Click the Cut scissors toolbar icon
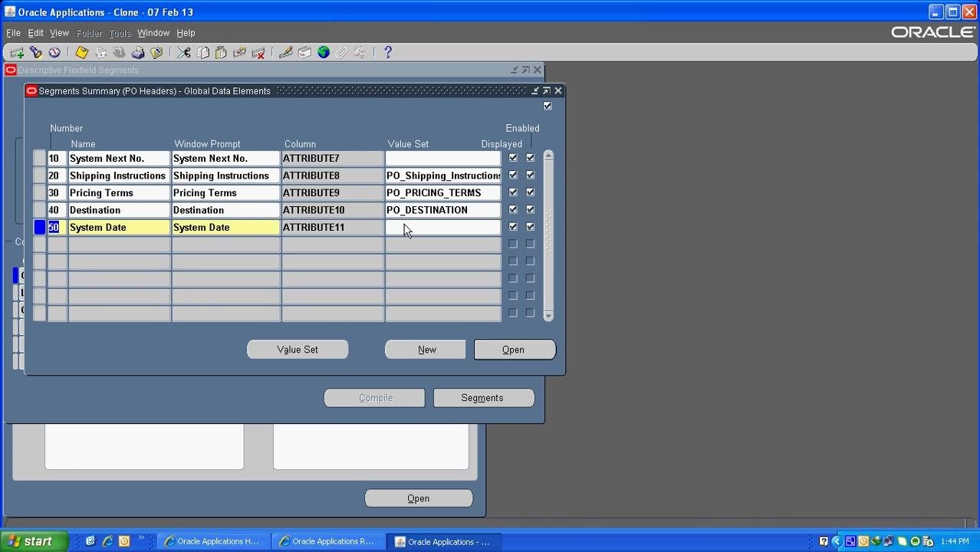The image size is (980, 552). tap(184, 53)
